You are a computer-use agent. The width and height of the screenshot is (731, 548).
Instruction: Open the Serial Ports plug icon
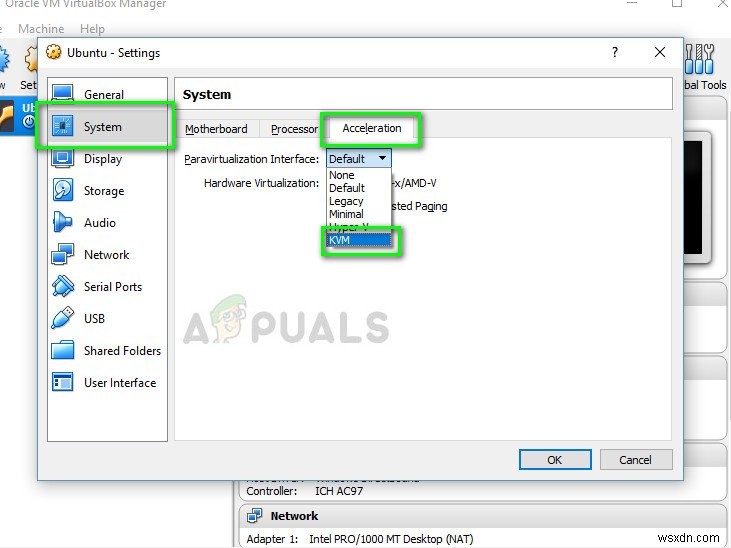click(62, 286)
